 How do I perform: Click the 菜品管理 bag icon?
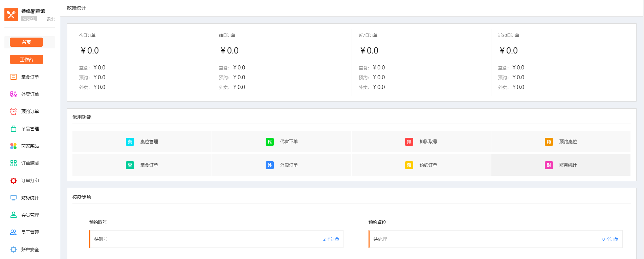14,129
